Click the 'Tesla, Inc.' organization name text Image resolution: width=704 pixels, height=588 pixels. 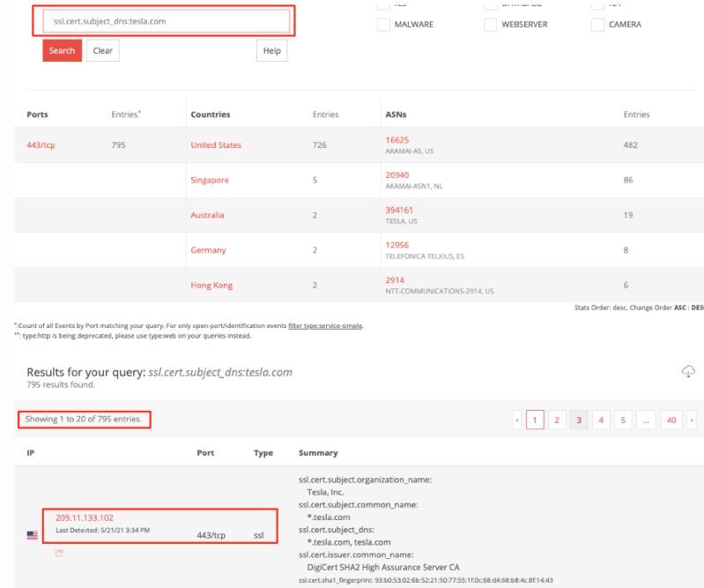(x=325, y=492)
